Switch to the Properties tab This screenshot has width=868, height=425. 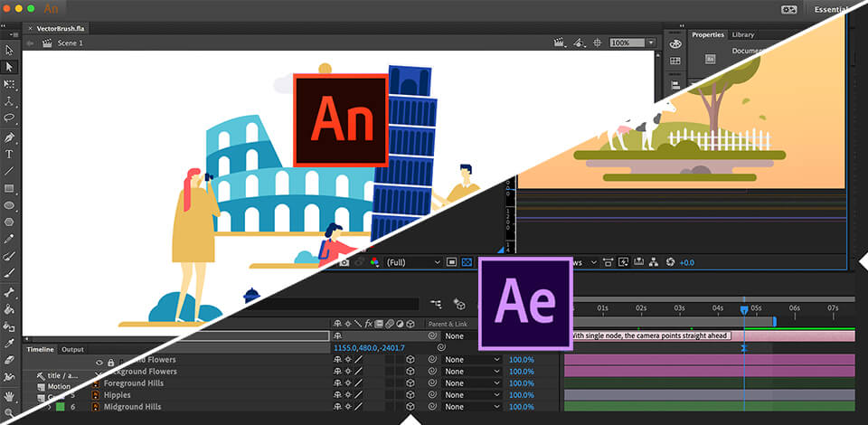tap(707, 34)
